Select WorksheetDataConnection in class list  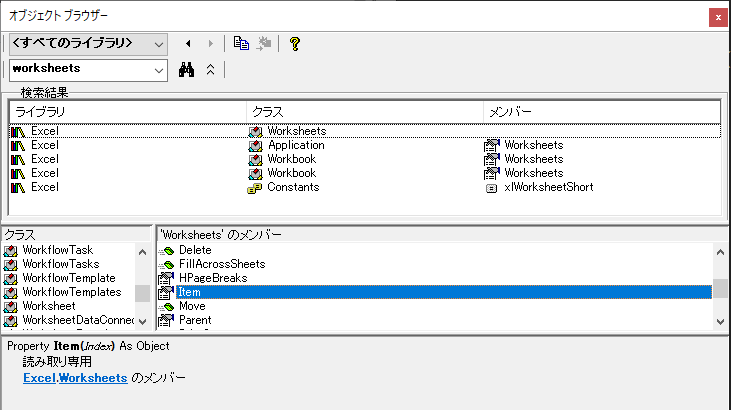(x=78, y=320)
